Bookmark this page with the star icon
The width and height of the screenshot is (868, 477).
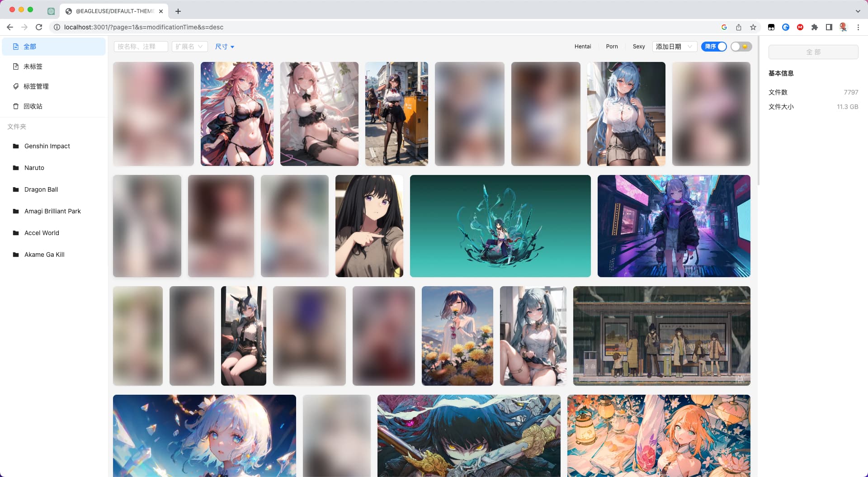point(753,27)
